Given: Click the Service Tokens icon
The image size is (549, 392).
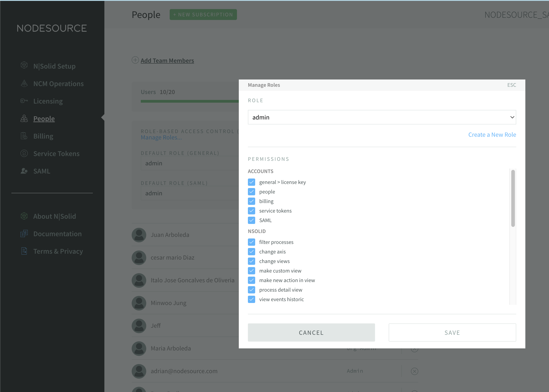Looking at the screenshot, I should (x=24, y=154).
